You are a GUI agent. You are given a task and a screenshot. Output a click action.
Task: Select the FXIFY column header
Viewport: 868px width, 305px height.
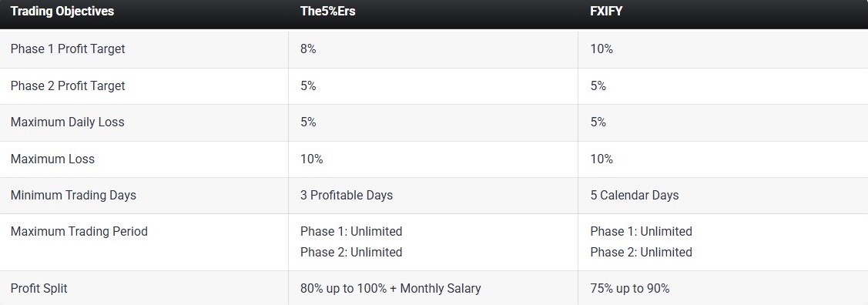[606, 12]
